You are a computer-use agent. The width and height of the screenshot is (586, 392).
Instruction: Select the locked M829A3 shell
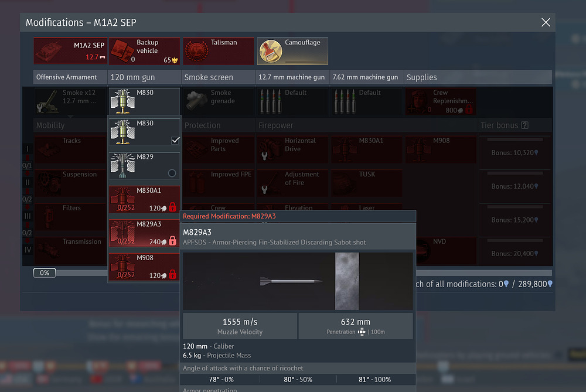144,233
